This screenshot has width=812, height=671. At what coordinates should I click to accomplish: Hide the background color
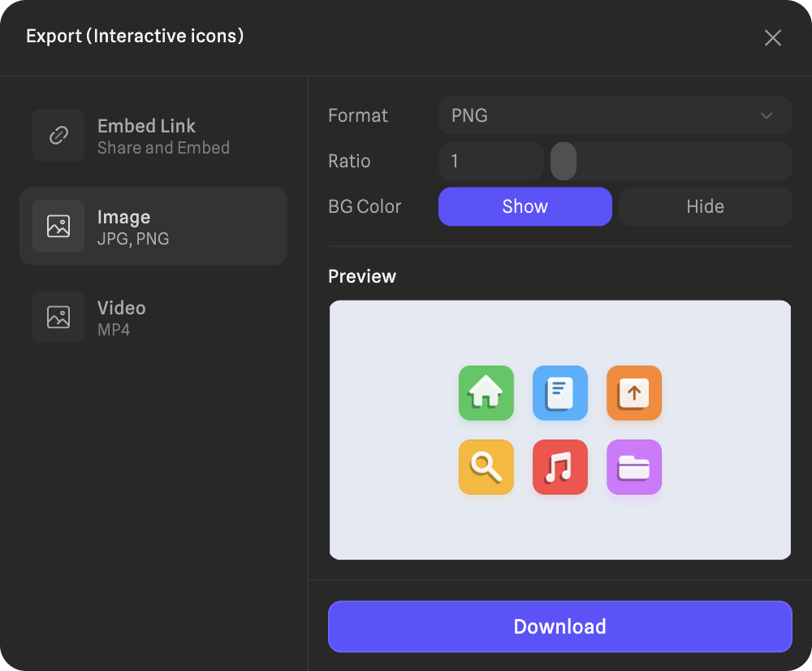[x=705, y=206]
